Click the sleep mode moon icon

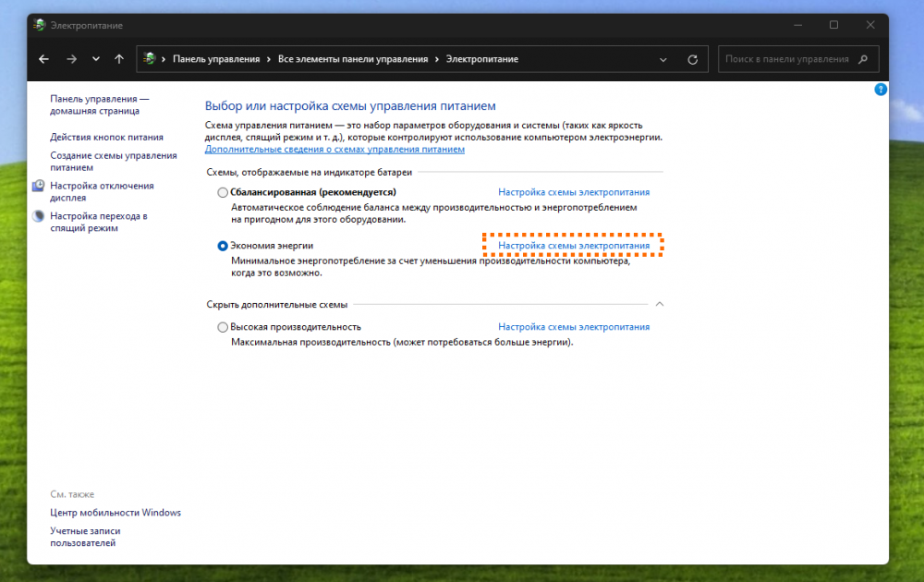pos(38,215)
